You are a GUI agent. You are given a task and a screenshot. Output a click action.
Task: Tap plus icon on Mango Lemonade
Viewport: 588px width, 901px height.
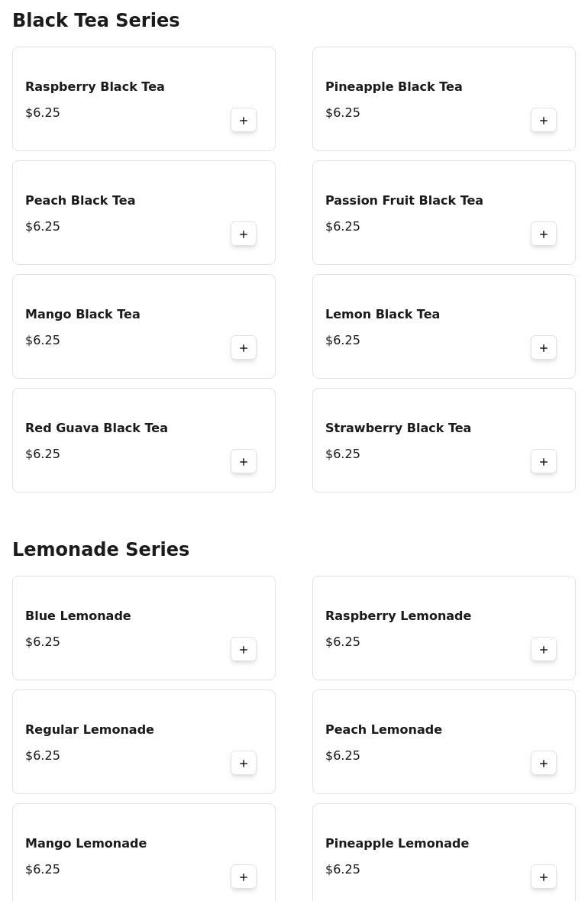point(243,877)
